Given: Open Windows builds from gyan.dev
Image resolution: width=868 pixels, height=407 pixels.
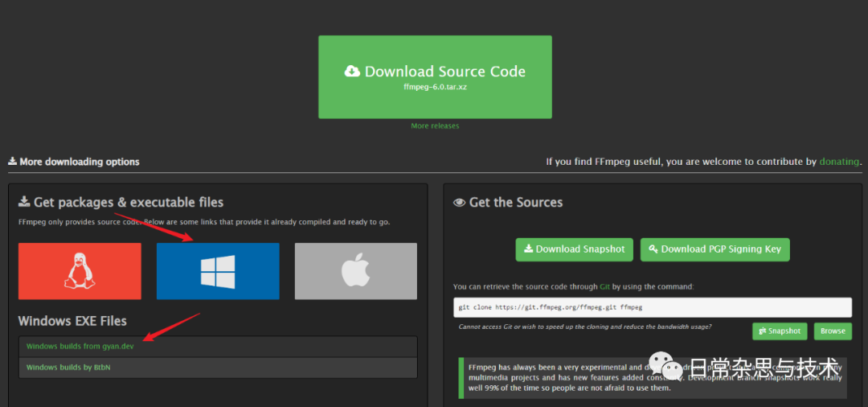Looking at the screenshot, I should click(80, 346).
